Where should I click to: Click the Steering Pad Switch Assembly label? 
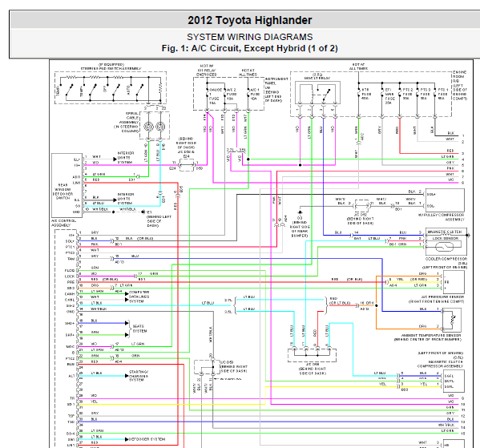click(x=111, y=67)
